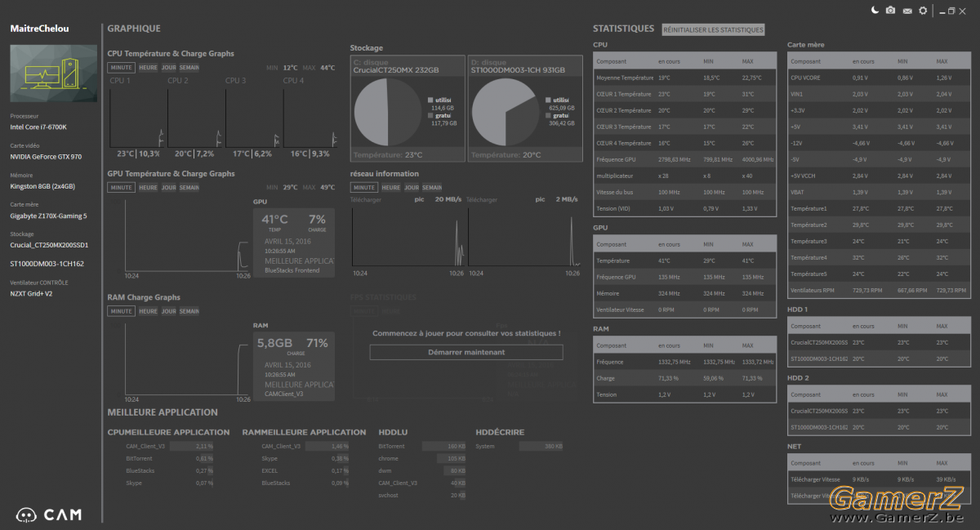
Task: Open settings via the gear icon
Action: tap(923, 11)
